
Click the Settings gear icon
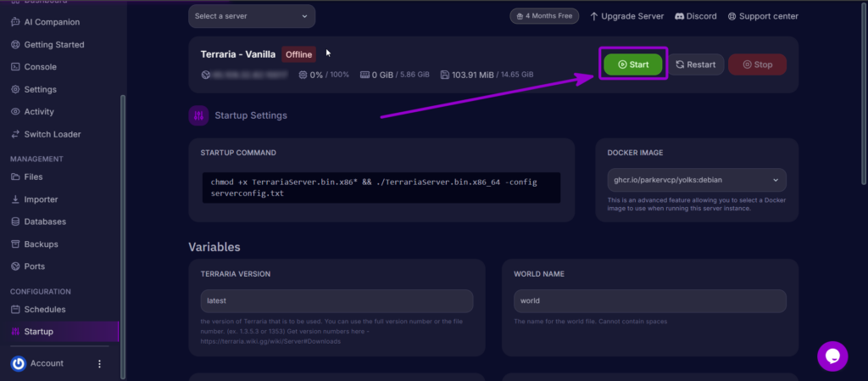(x=15, y=89)
